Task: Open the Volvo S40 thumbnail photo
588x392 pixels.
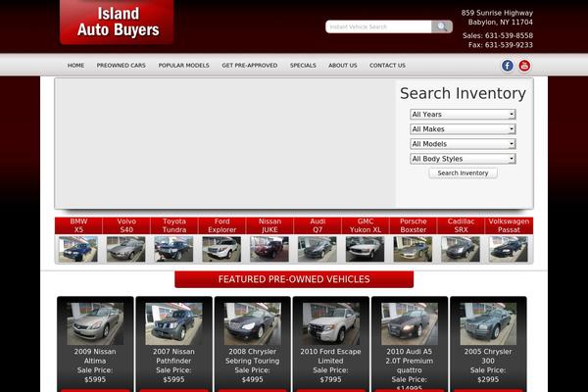Action: click(x=125, y=249)
